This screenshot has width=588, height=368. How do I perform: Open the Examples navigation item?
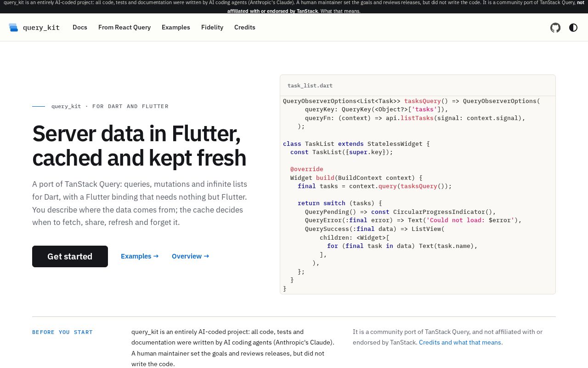pyautogui.click(x=176, y=28)
